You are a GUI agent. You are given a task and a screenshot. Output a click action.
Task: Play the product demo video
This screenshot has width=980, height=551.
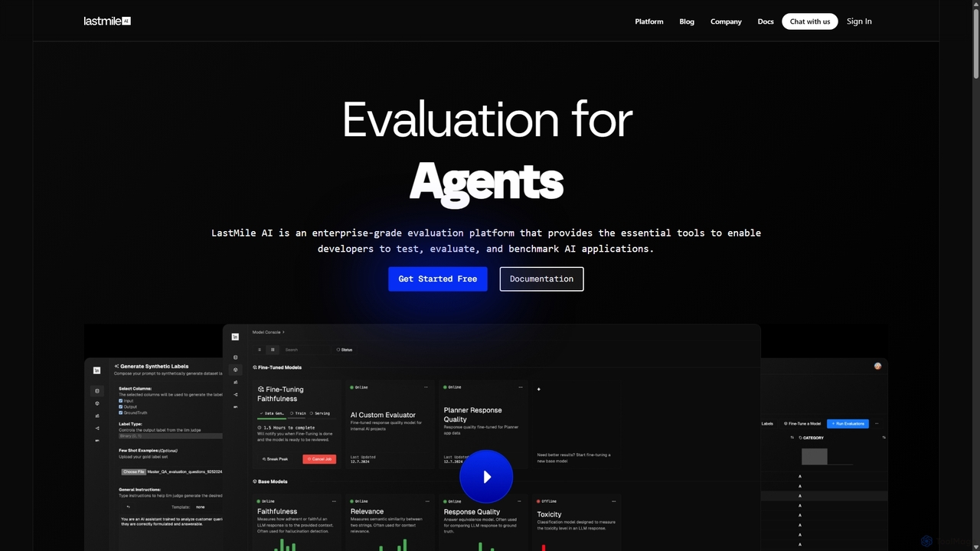coord(486,477)
